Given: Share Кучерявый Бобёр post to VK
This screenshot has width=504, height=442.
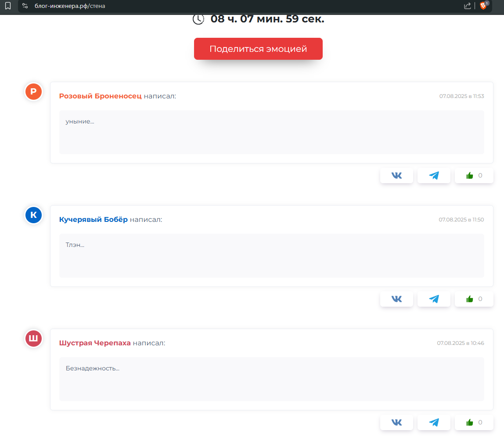Looking at the screenshot, I should pos(396,299).
